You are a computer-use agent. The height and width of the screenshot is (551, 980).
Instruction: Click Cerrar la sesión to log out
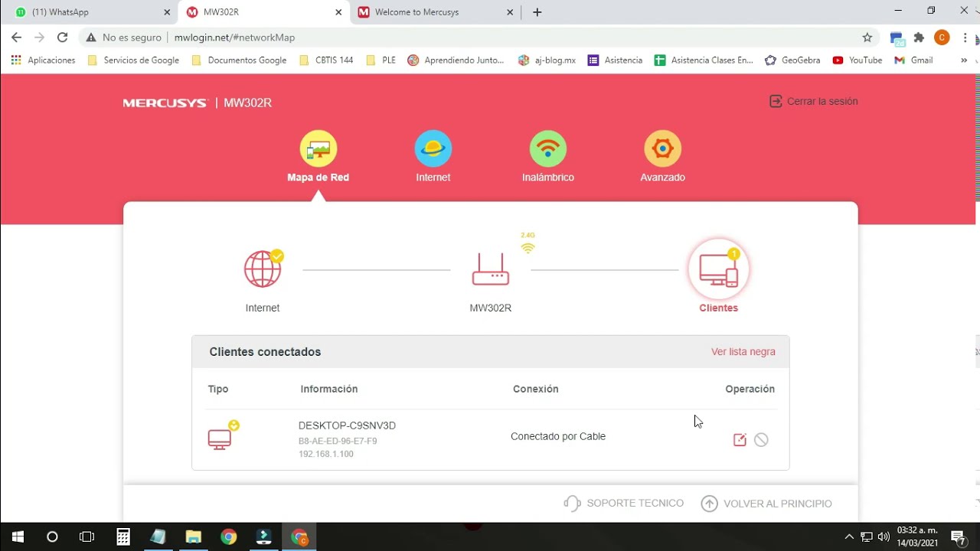[x=813, y=101]
